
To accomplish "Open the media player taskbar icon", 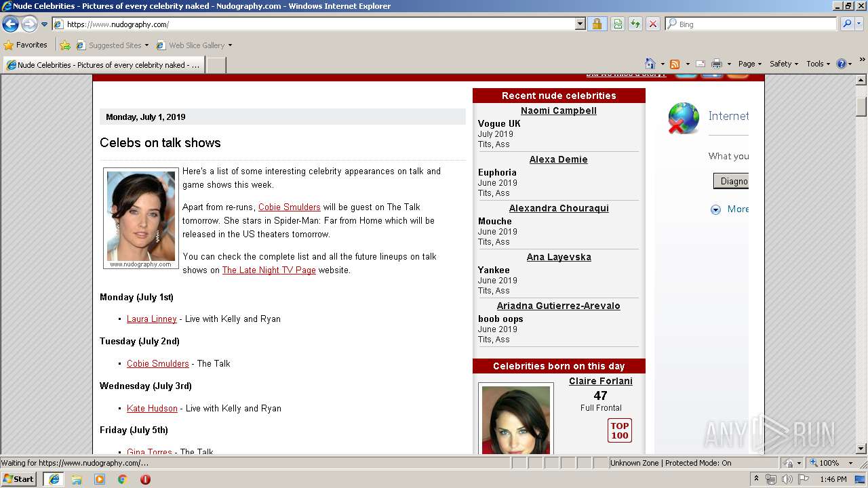I will coord(100,479).
